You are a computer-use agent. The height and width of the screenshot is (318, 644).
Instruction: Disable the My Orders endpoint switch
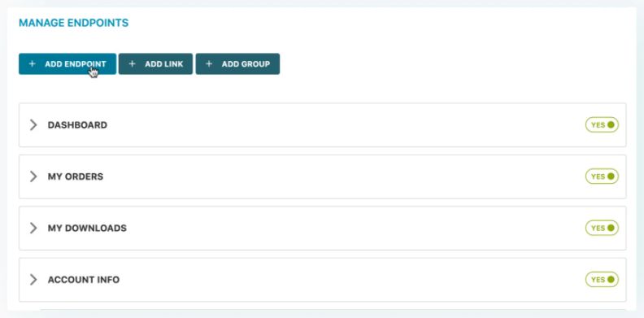tap(602, 176)
